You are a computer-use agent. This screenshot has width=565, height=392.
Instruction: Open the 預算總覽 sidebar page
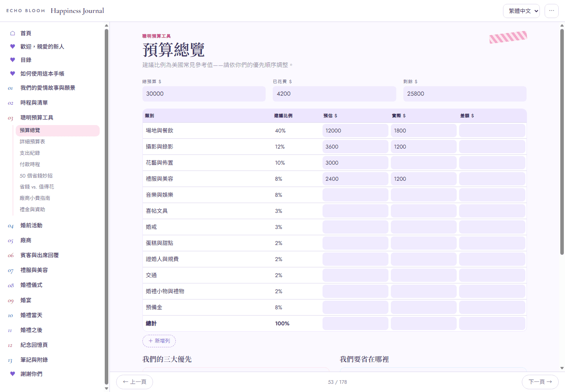(x=58, y=131)
